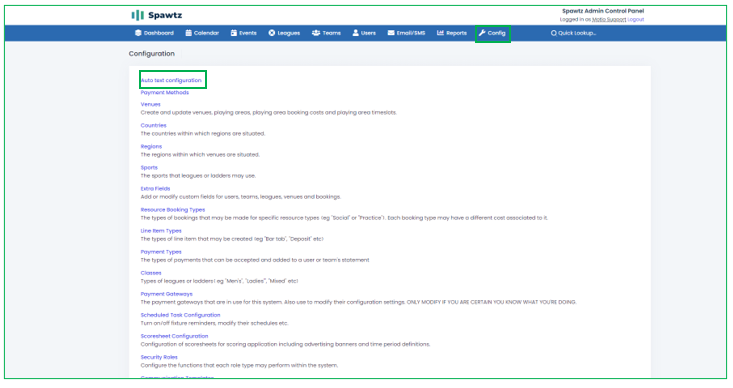Open the Sports link
Image resolution: width=733 pixels, height=388 pixels.
coord(149,167)
